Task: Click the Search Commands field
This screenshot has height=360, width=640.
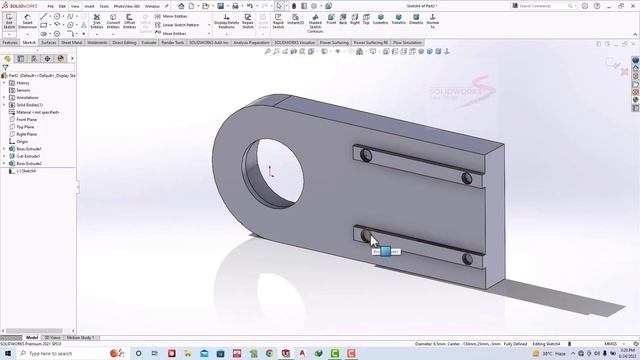Action: [x=543, y=6]
